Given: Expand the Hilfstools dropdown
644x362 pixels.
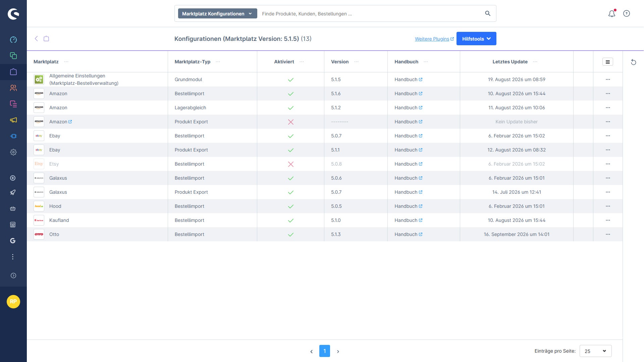Looking at the screenshot, I should tap(476, 39).
